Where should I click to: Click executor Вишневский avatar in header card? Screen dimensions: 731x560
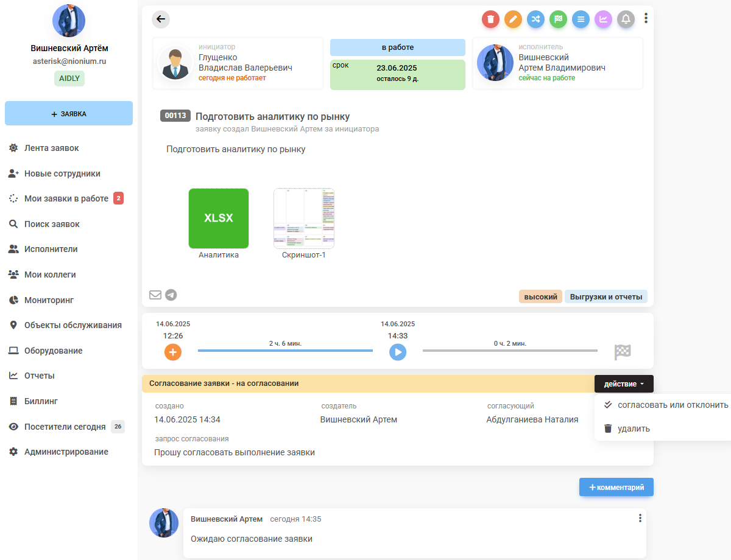click(x=495, y=63)
